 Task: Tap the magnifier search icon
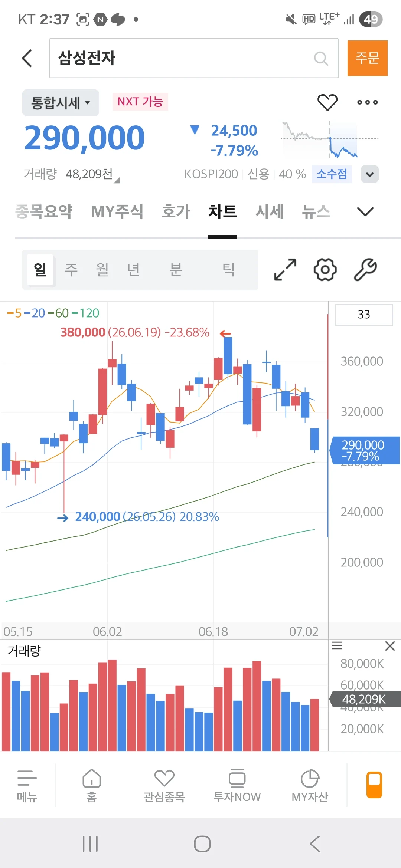click(321, 58)
